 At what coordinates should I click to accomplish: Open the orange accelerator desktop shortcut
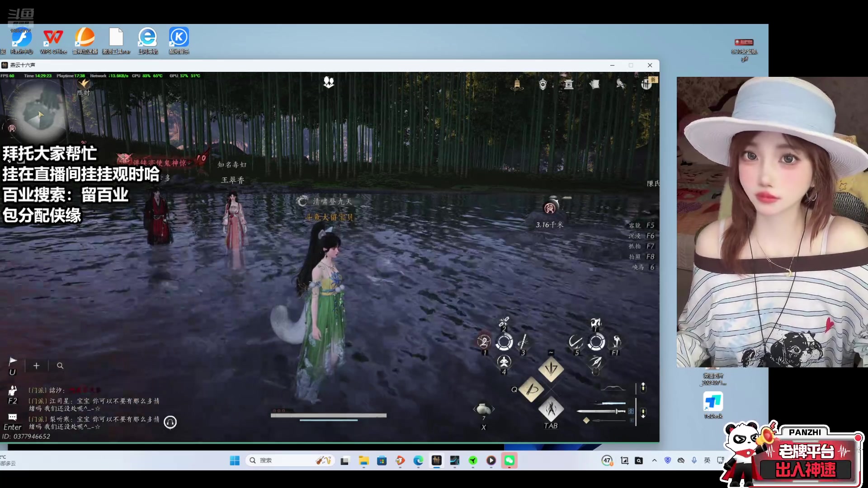point(85,41)
